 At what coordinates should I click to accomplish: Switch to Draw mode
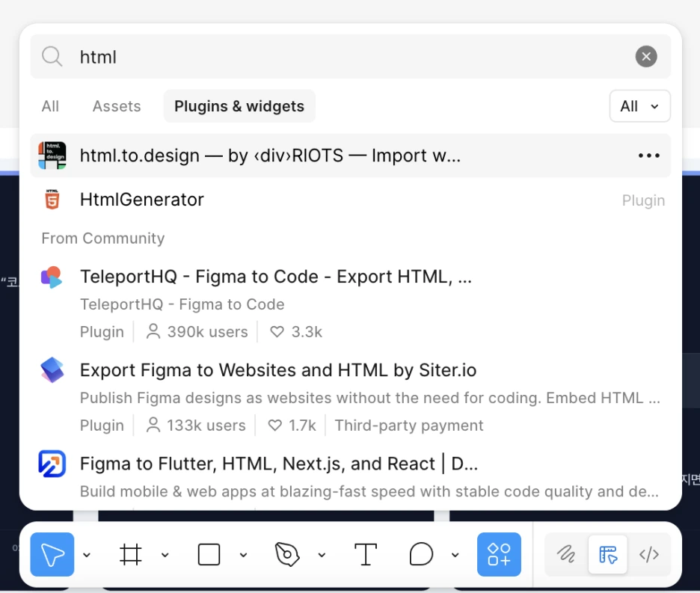(x=566, y=554)
